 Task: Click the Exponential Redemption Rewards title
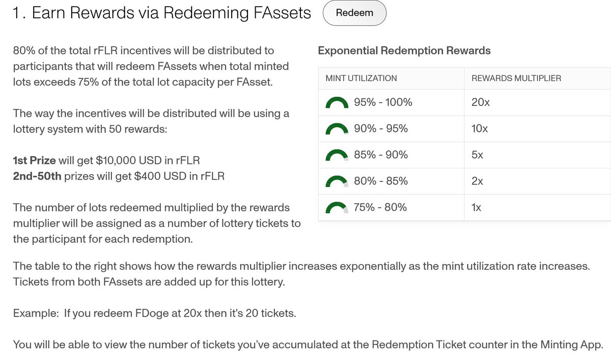[x=404, y=50]
